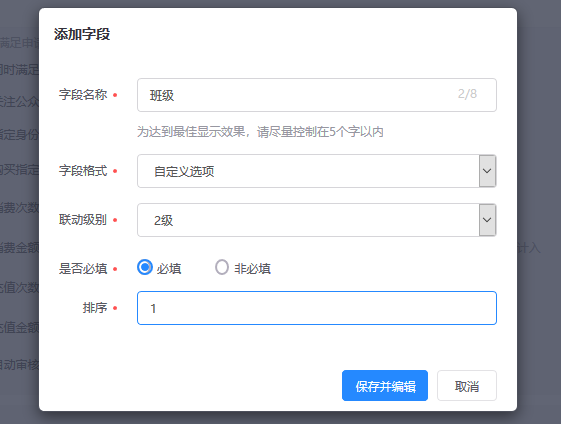Click the 取消 button
The height and width of the screenshot is (424, 561).
click(x=467, y=386)
